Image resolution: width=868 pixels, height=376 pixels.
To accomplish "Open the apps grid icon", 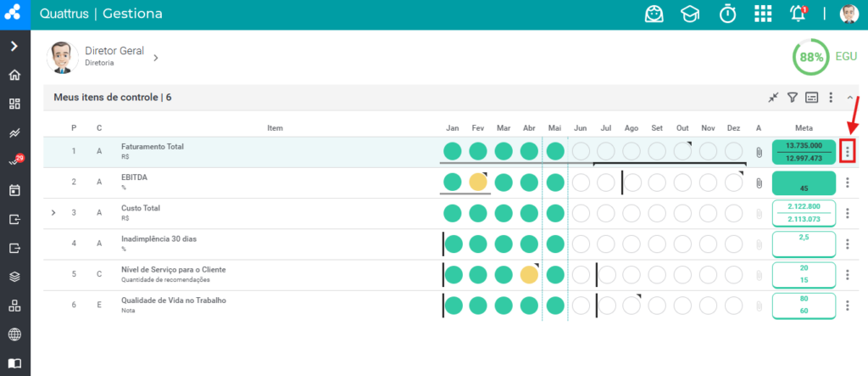I will point(763,14).
